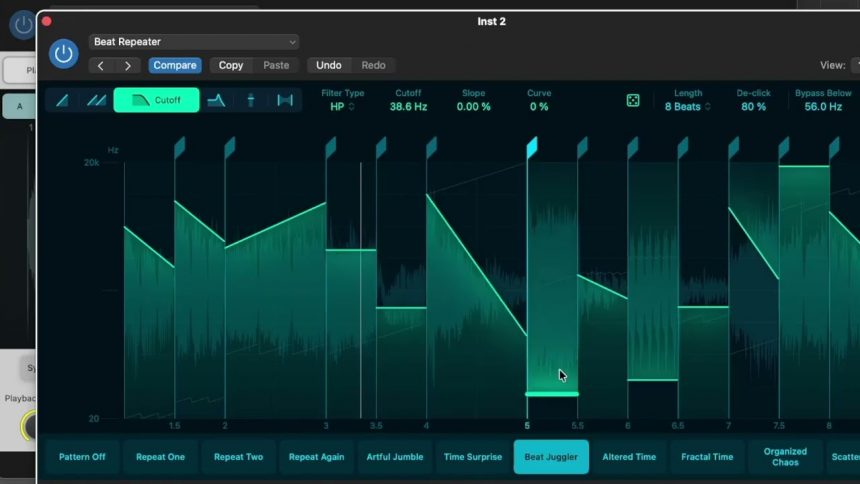Choose the Artful Jumble pattern
The width and height of the screenshot is (860, 484).
tap(395, 457)
